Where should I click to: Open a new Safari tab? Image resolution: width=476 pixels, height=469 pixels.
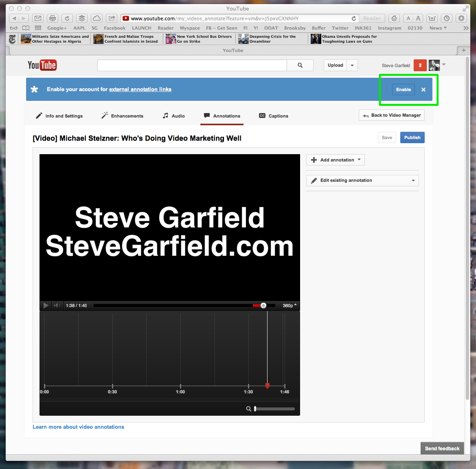click(463, 50)
